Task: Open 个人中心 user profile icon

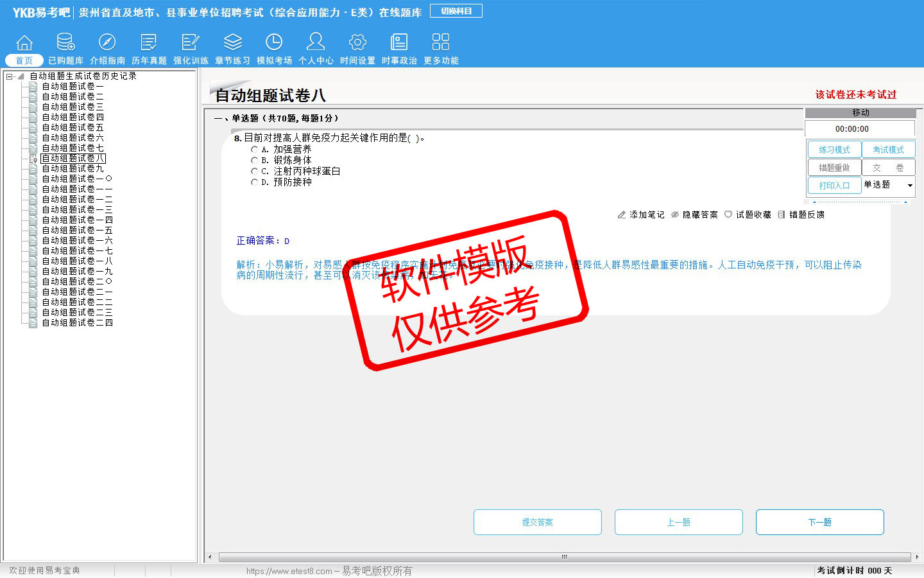Action: (316, 43)
